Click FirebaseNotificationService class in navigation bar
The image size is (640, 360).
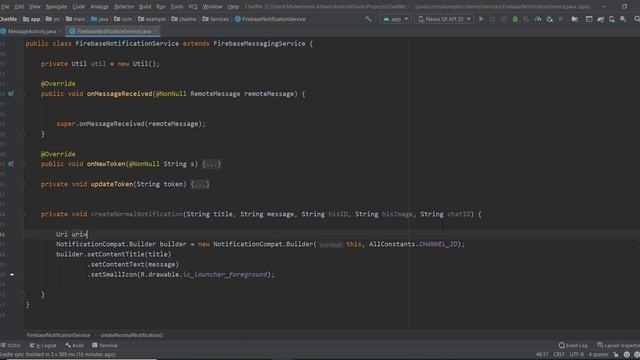tap(270, 19)
